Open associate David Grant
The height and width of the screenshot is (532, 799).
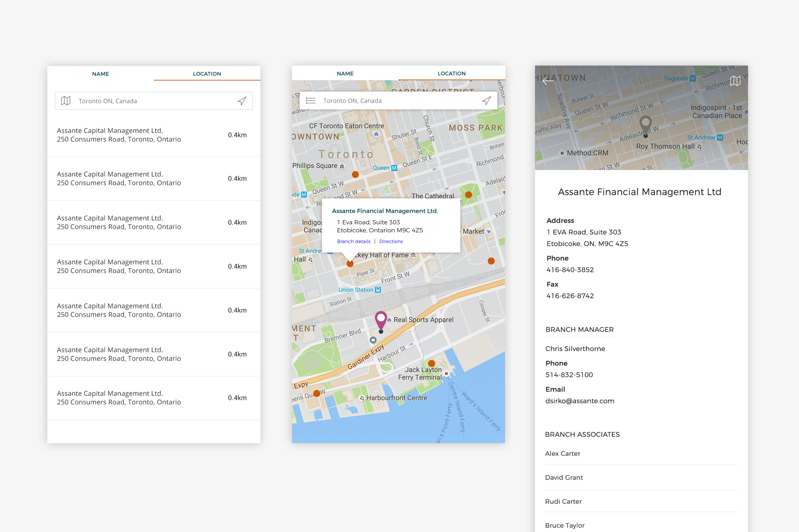point(564,477)
